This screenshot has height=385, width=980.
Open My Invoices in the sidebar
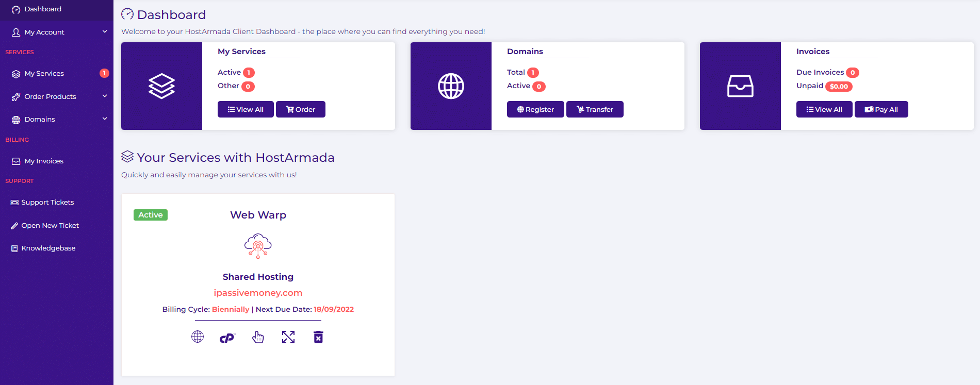(44, 161)
